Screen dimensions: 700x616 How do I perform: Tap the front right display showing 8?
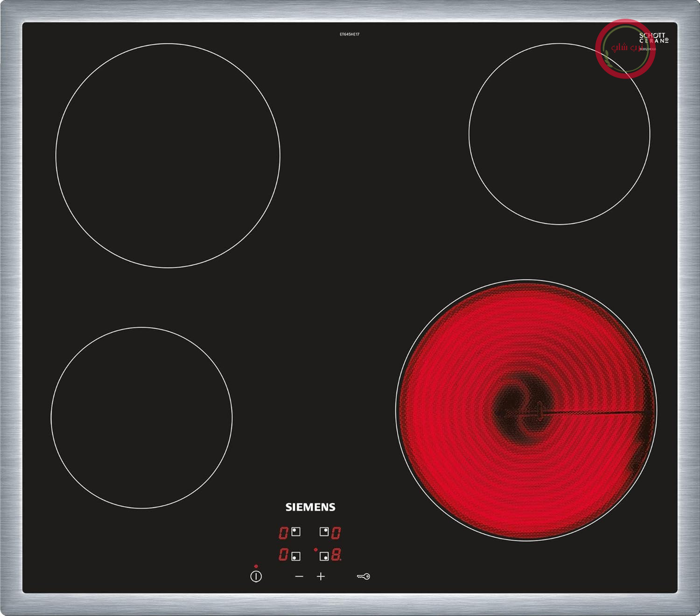(x=336, y=554)
